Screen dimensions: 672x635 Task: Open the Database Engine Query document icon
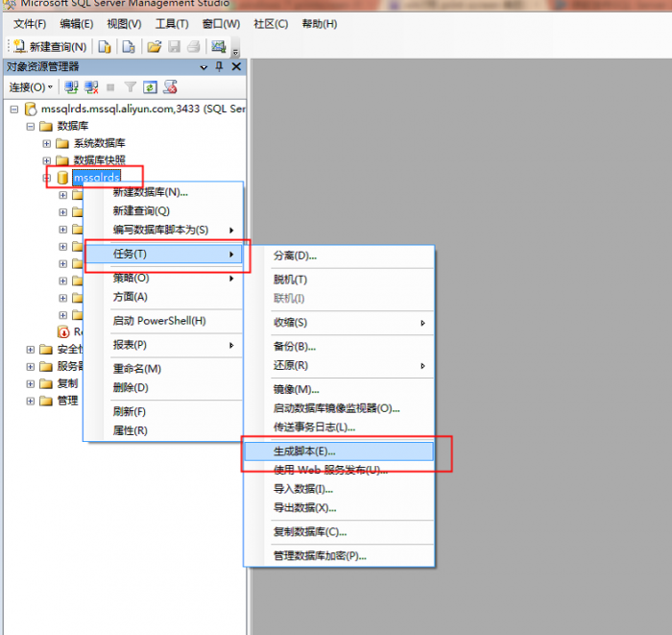105,46
